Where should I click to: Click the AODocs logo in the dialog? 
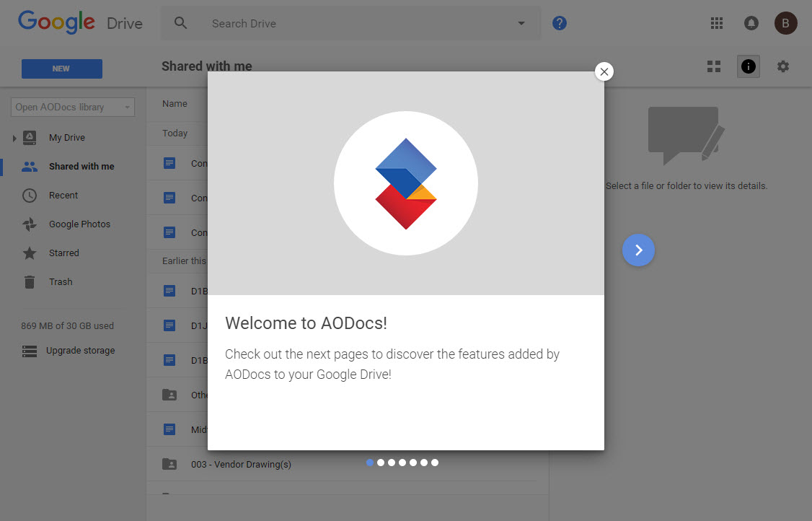click(406, 183)
